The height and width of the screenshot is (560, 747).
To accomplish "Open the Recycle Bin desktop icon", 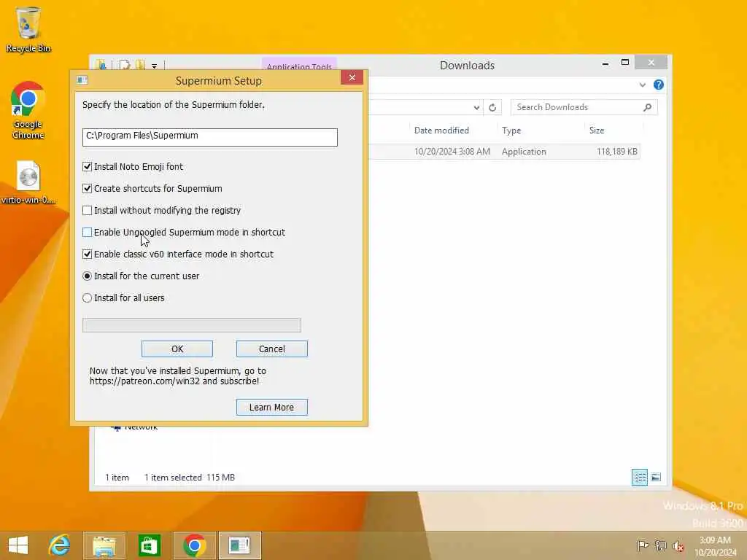I will tap(28, 29).
